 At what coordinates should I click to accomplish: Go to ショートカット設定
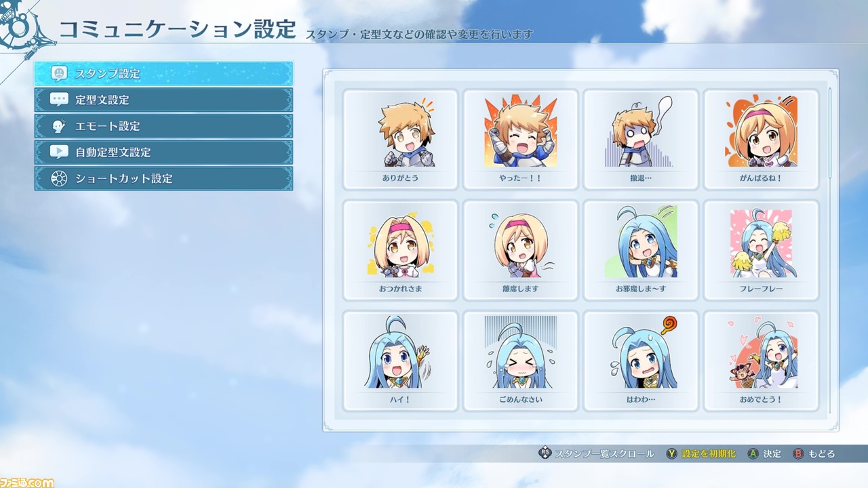pos(164,178)
